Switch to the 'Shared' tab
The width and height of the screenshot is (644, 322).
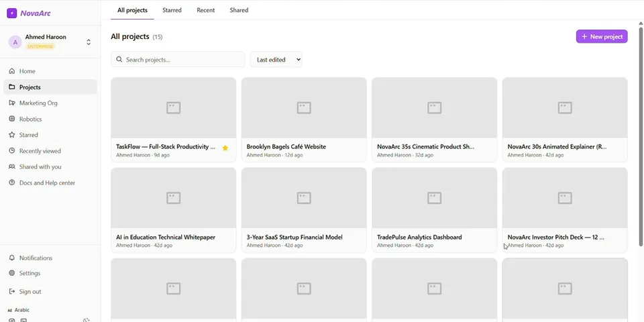(x=239, y=10)
